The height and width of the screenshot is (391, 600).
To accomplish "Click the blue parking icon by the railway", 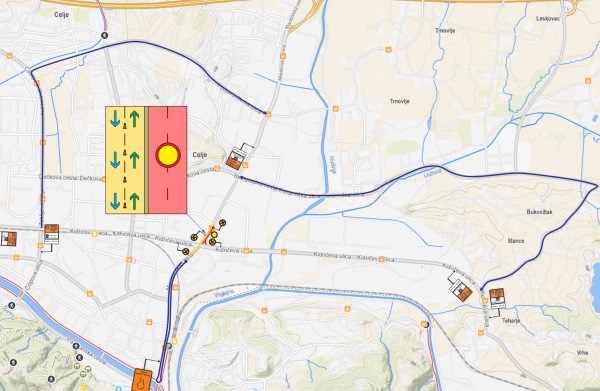I will pos(169,346).
